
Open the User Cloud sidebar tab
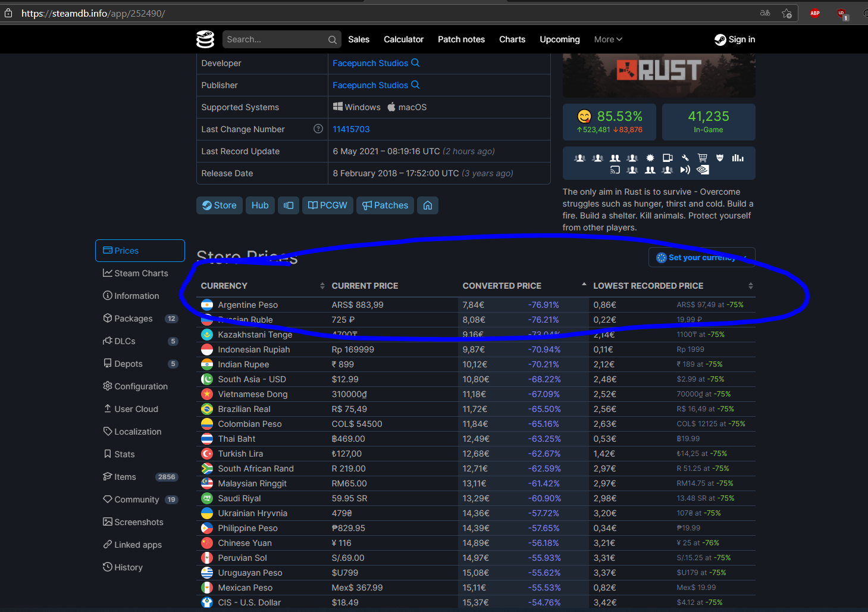pos(140,409)
